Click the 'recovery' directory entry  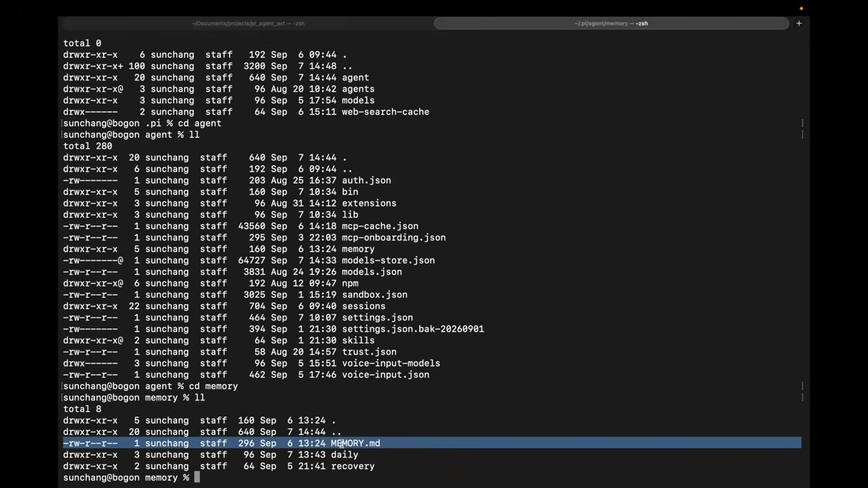(353, 466)
